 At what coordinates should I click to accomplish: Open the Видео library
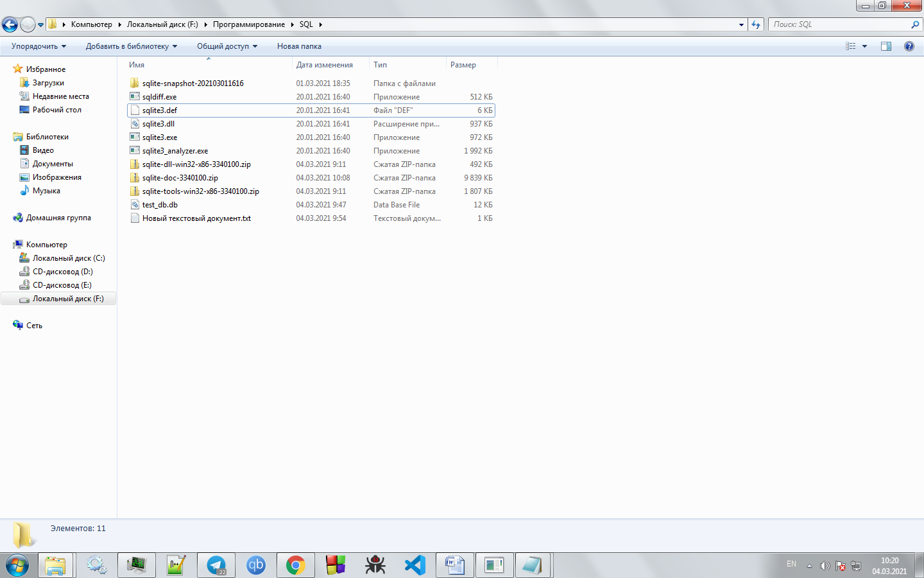tap(43, 150)
